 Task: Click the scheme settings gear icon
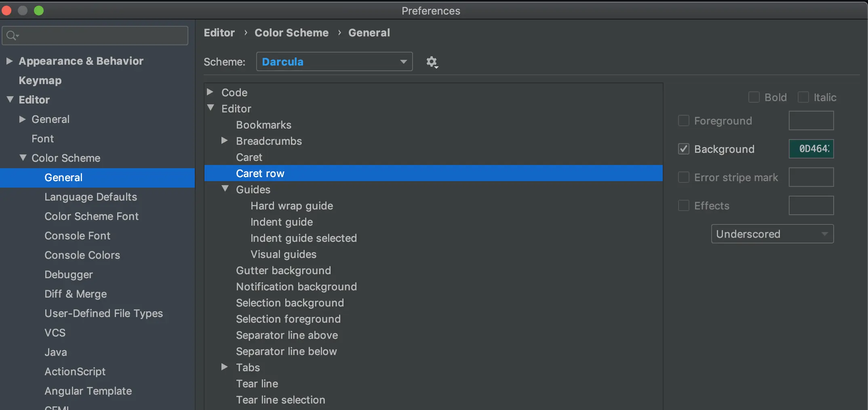(x=432, y=62)
